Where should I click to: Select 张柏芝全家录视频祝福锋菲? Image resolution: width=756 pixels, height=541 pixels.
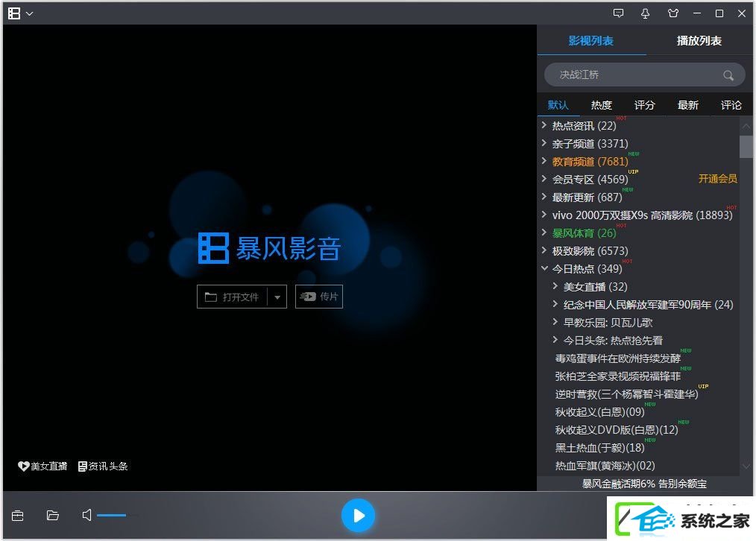point(617,376)
